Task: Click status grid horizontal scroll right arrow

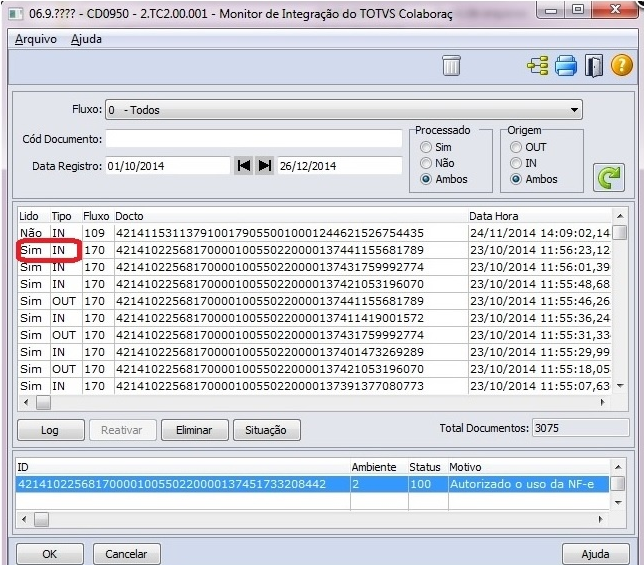Action: pyautogui.click(x=601, y=520)
